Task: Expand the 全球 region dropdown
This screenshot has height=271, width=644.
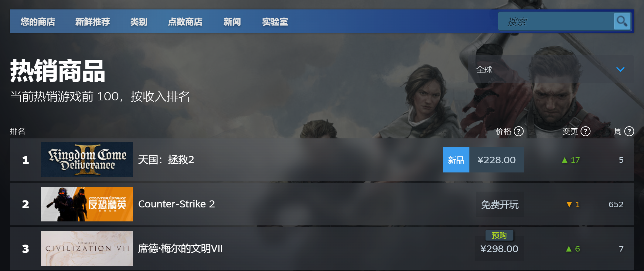Action: coord(551,69)
